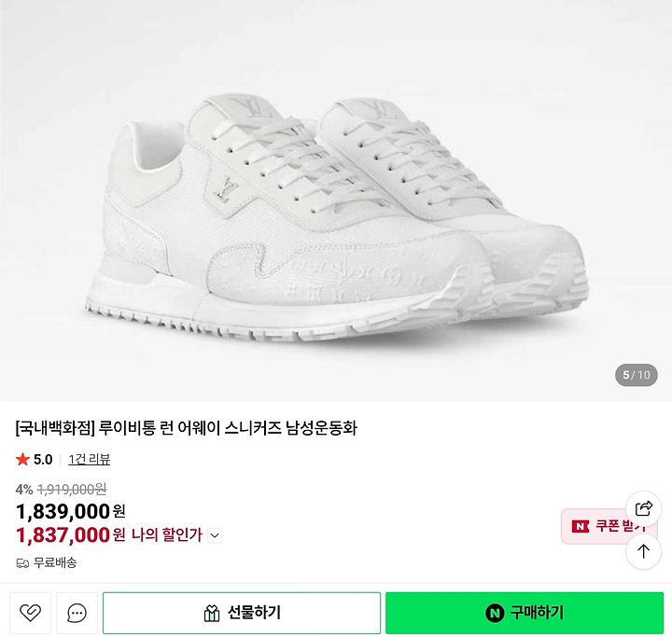Open the chat inquiry speech bubble icon
Image resolution: width=672 pixels, height=637 pixels.
click(x=77, y=613)
